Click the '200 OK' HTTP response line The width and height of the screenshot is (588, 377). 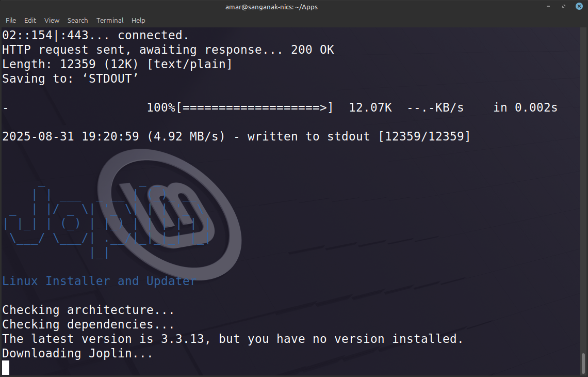[x=168, y=50]
